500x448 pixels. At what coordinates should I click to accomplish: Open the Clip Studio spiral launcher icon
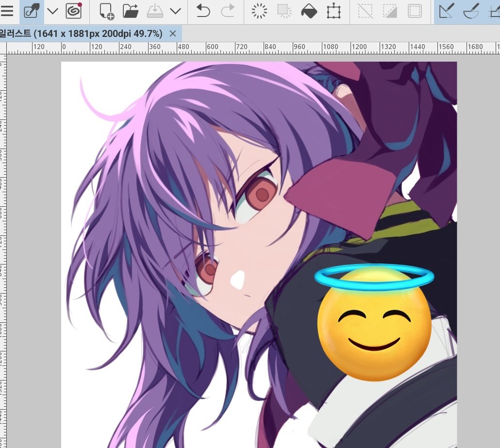coord(74,11)
